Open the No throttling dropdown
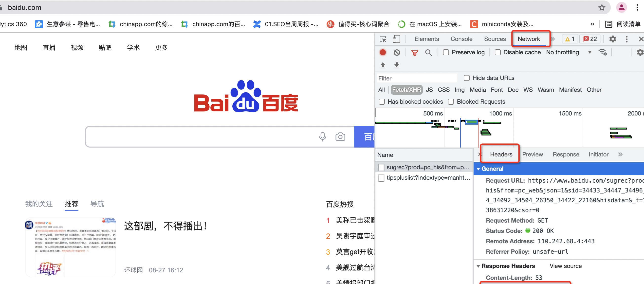Image resolution: width=644 pixels, height=284 pixels. 569,52
